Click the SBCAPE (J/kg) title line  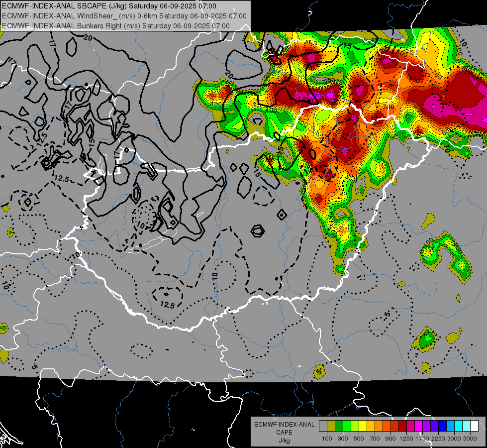[109, 6]
